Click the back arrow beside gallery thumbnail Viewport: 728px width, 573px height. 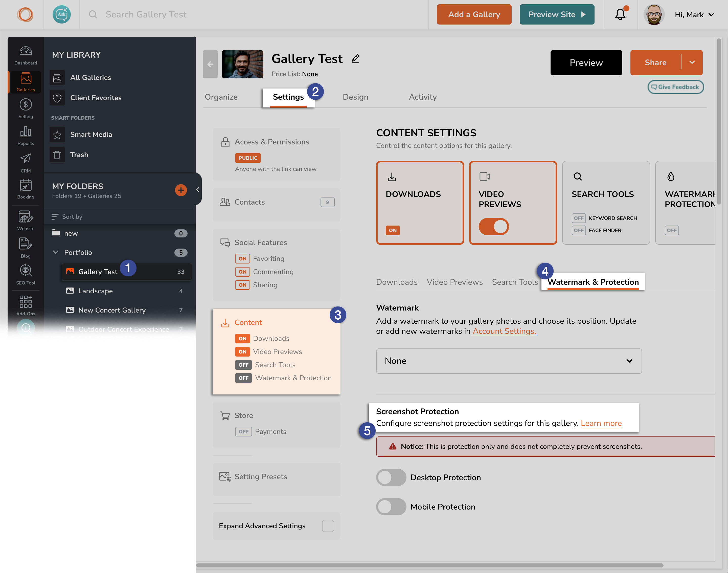210,64
